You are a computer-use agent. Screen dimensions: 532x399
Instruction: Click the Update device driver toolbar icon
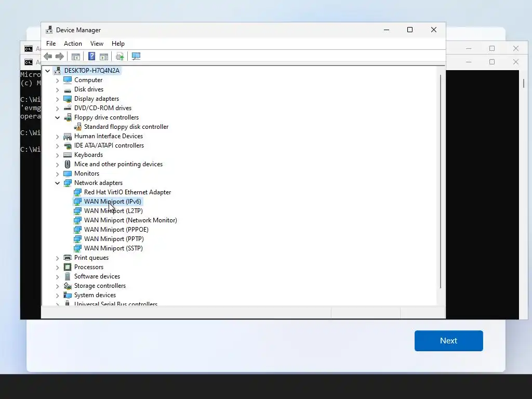click(120, 56)
